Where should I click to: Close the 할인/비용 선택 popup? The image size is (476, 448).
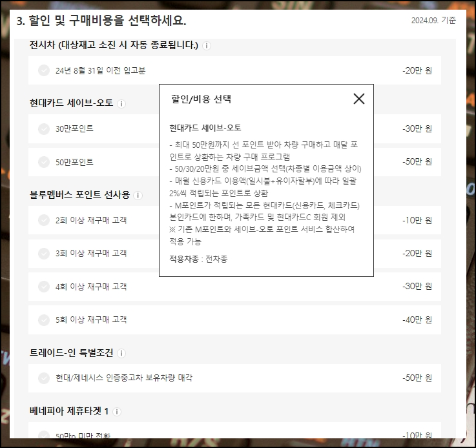[359, 99]
